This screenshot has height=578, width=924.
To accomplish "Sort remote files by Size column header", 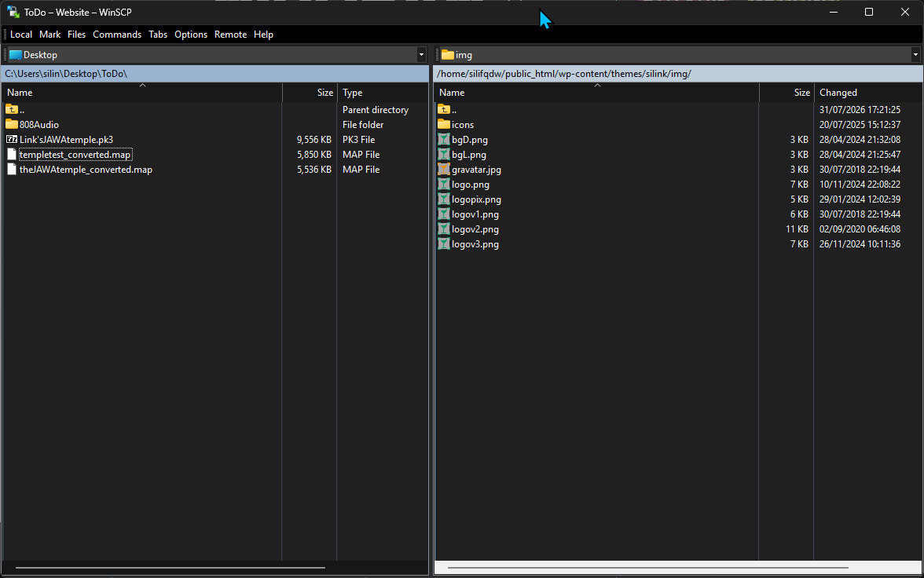I will [x=786, y=93].
